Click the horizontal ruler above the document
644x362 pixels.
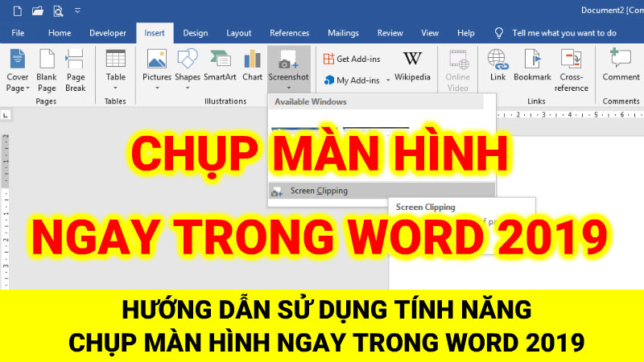click(x=570, y=114)
